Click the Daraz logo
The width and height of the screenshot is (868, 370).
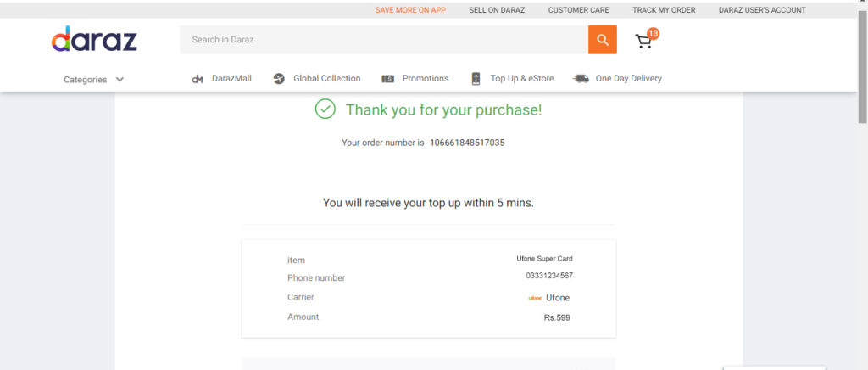point(94,39)
